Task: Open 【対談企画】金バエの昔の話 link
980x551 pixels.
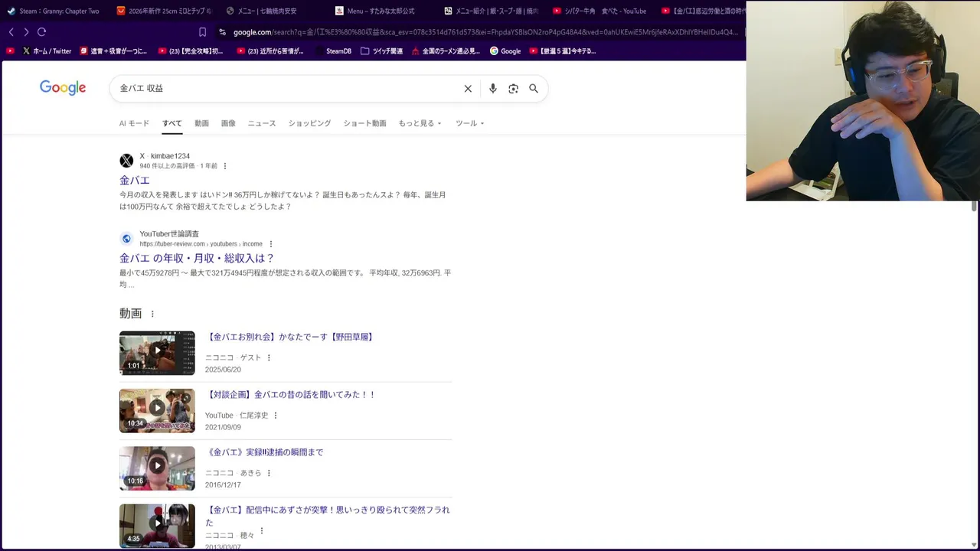Action: coord(291,395)
